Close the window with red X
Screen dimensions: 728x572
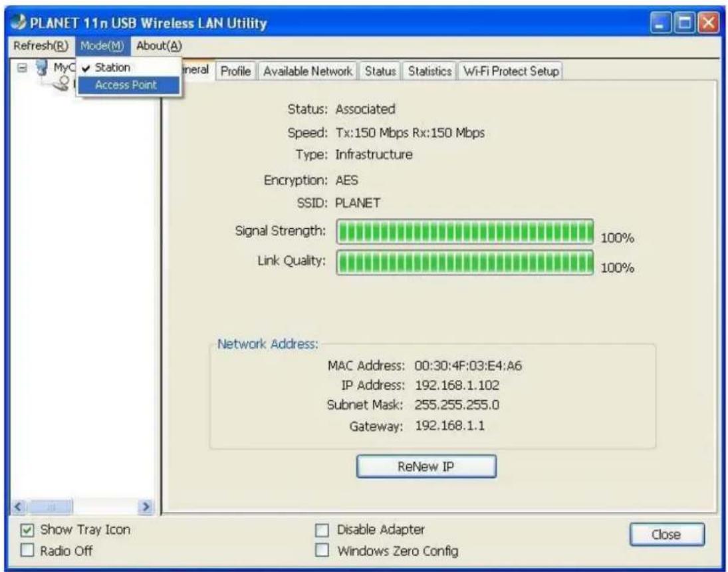click(709, 23)
